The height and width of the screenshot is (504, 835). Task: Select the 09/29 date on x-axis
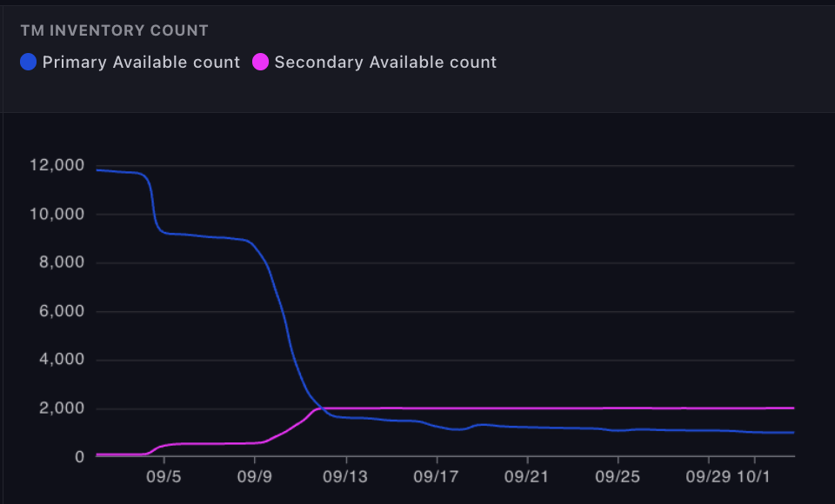[x=708, y=477]
